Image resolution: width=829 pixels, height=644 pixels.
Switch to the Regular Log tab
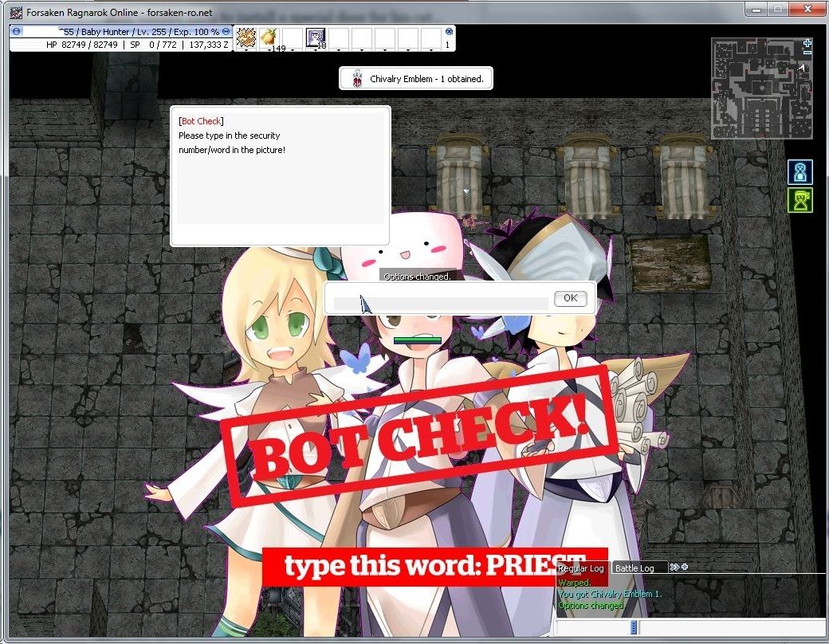(x=581, y=568)
